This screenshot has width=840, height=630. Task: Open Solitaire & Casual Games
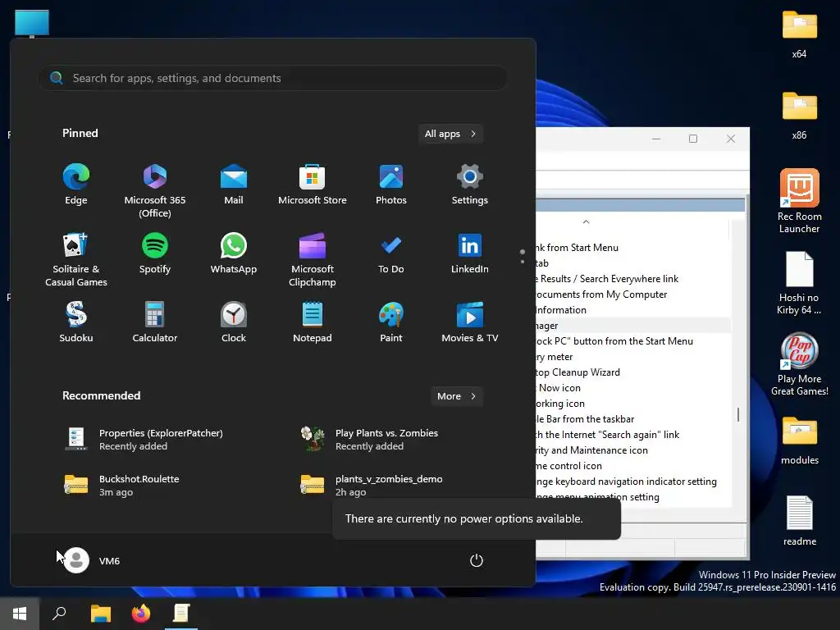coord(76,260)
